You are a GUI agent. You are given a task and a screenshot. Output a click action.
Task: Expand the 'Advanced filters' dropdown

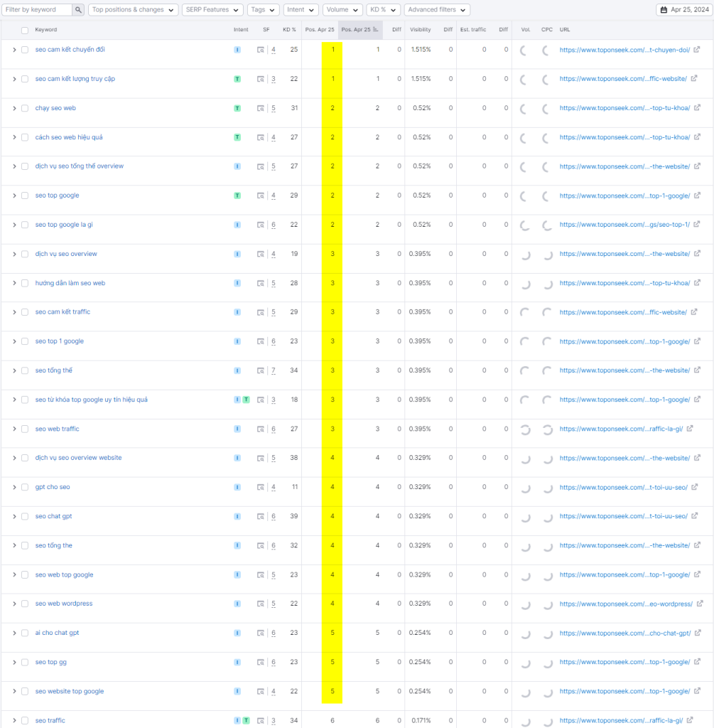(x=437, y=10)
